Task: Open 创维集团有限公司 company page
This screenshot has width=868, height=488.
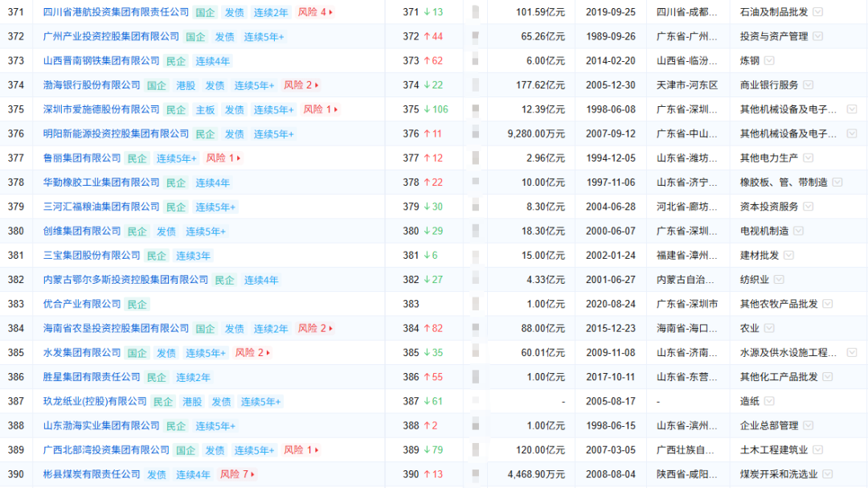Action: pyautogui.click(x=82, y=231)
